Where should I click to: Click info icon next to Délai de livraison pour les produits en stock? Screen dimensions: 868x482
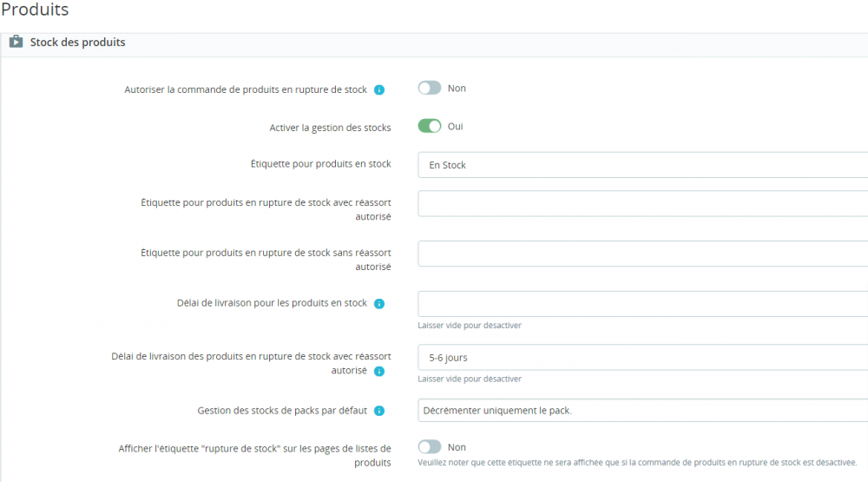(x=379, y=304)
